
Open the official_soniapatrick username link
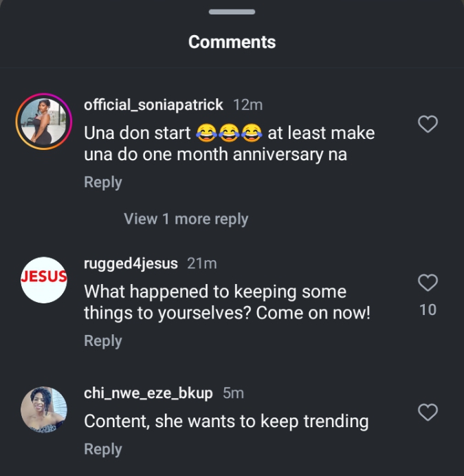coord(153,105)
